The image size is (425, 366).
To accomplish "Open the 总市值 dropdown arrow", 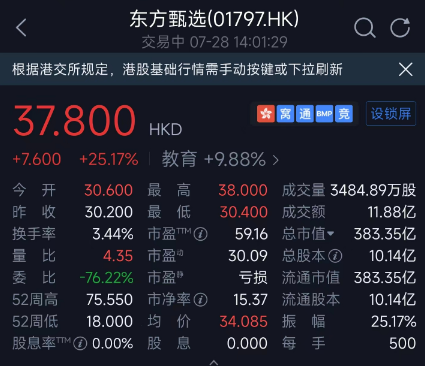I will click(330, 234).
